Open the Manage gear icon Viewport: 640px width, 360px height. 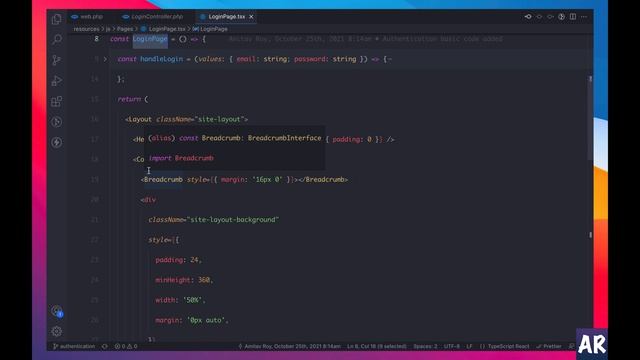(x=57, y=331)
